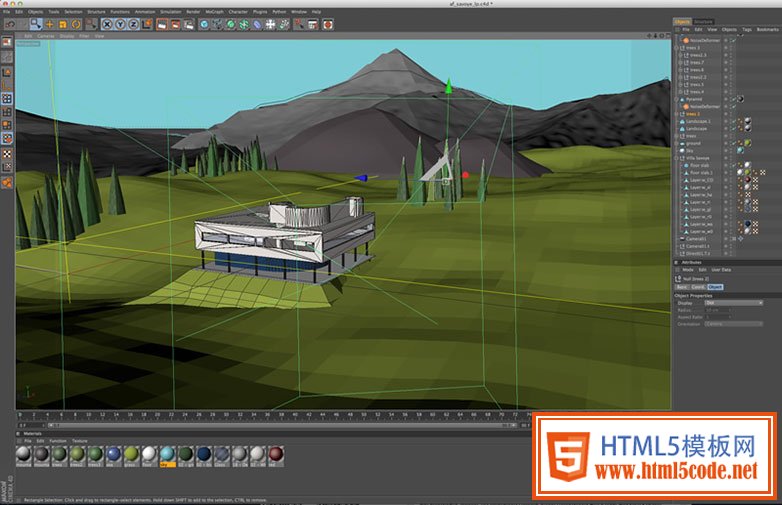Toggle the Y axis lock
The image size is (782, 505).
pos(120,24)
